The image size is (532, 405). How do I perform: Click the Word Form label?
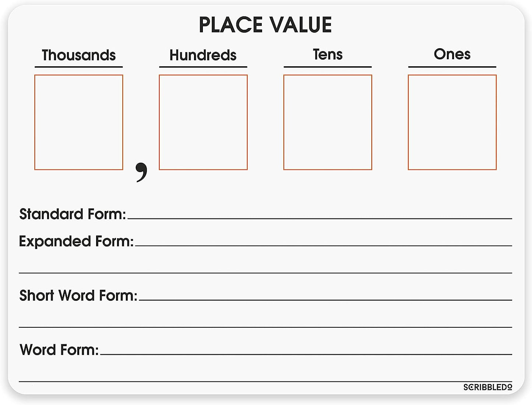coord(59,350)
